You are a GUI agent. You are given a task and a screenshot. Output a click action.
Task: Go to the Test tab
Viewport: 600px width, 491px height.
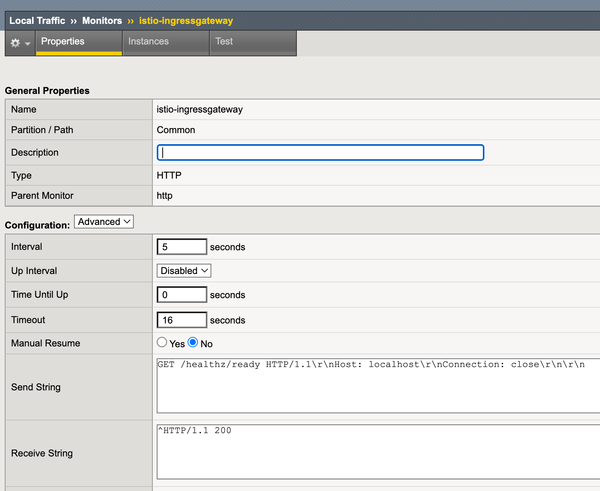coord(224,42)
